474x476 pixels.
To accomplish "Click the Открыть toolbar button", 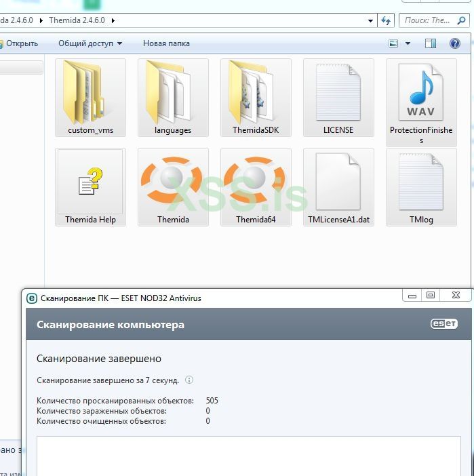I will pos(19,43).
